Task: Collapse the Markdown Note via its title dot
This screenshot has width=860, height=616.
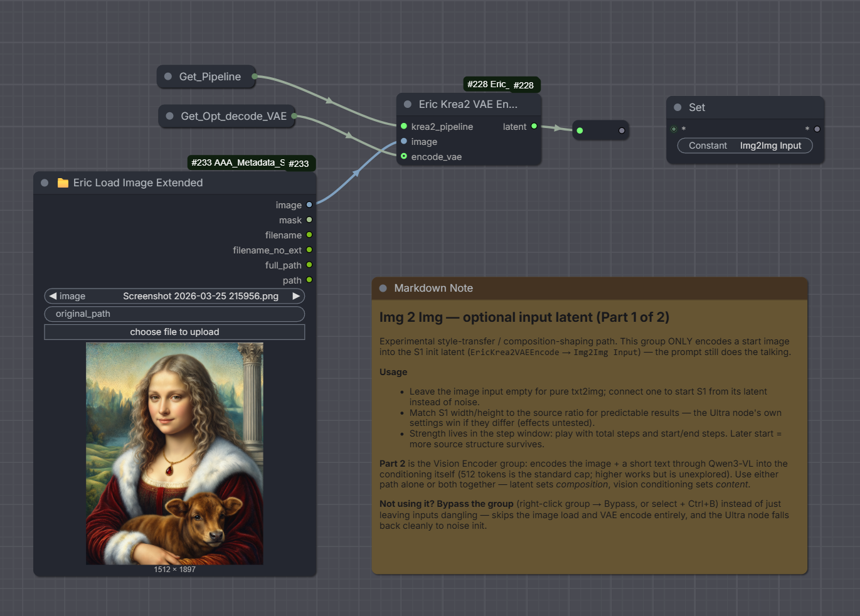Action: click(x=383, y=288)
